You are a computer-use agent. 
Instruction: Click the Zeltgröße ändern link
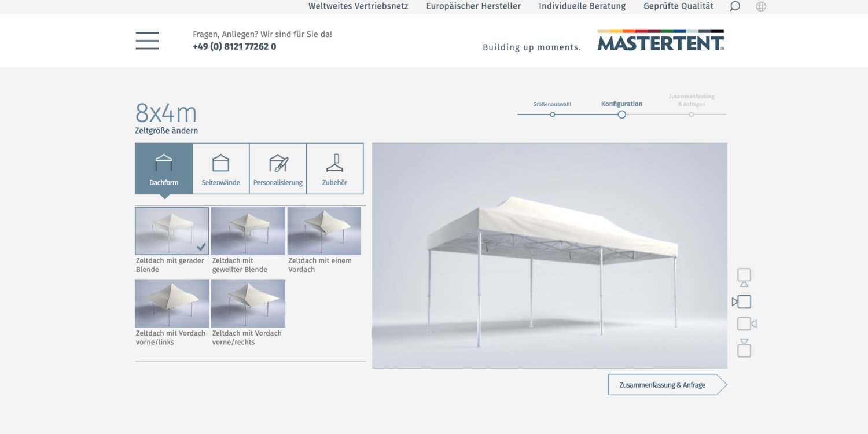pyautogui.click(x=167, y=131)
